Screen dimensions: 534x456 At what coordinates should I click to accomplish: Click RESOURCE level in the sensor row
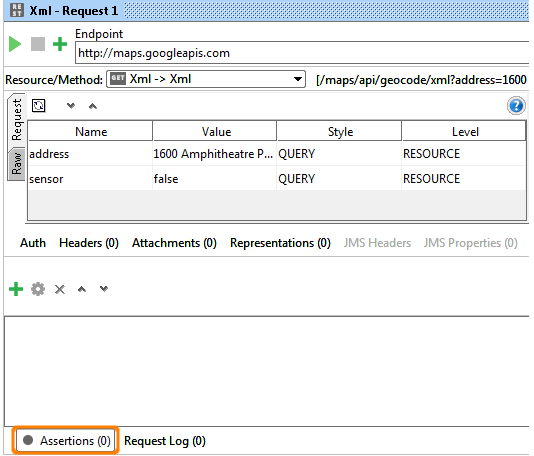pyautogui.click(x=464, y=179)
